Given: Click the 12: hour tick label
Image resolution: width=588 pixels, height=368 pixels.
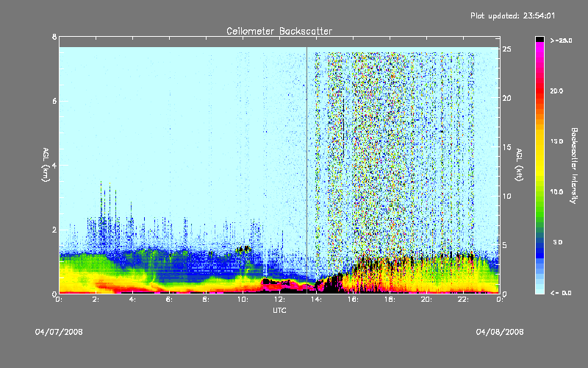Looking at the screenshot, I should pos(279,300).
